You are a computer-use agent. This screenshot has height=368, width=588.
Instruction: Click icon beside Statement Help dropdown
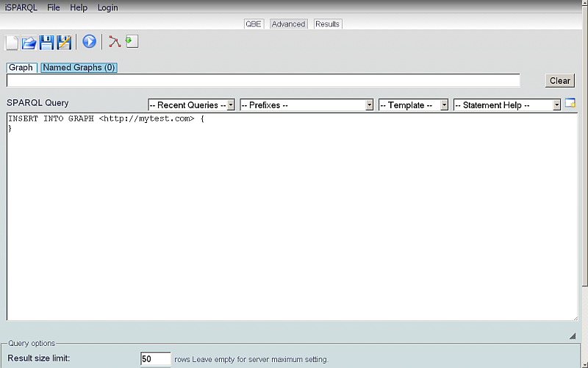570,103
